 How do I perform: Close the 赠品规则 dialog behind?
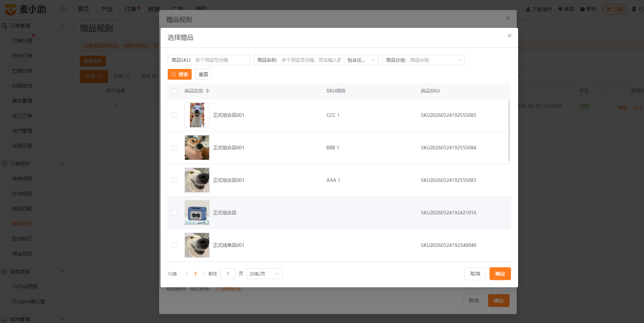(x=508, y=18)
